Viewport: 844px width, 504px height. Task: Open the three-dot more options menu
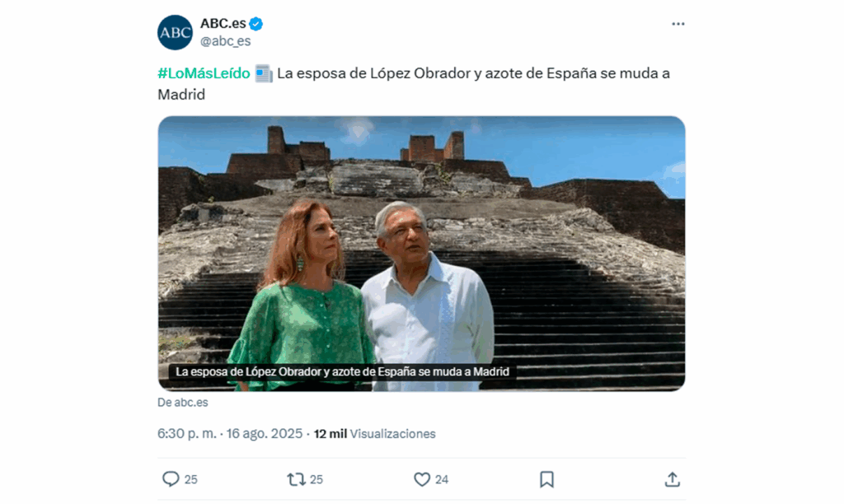[x=678, y=24]
